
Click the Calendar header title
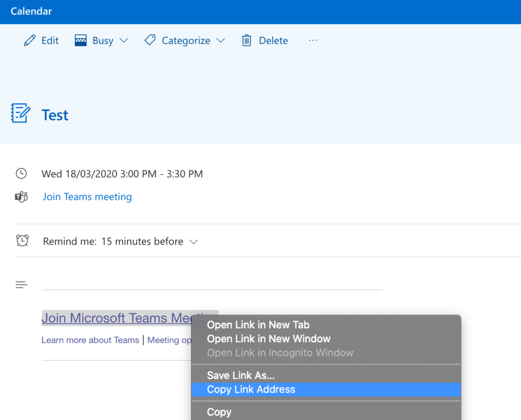click(31, 11)
